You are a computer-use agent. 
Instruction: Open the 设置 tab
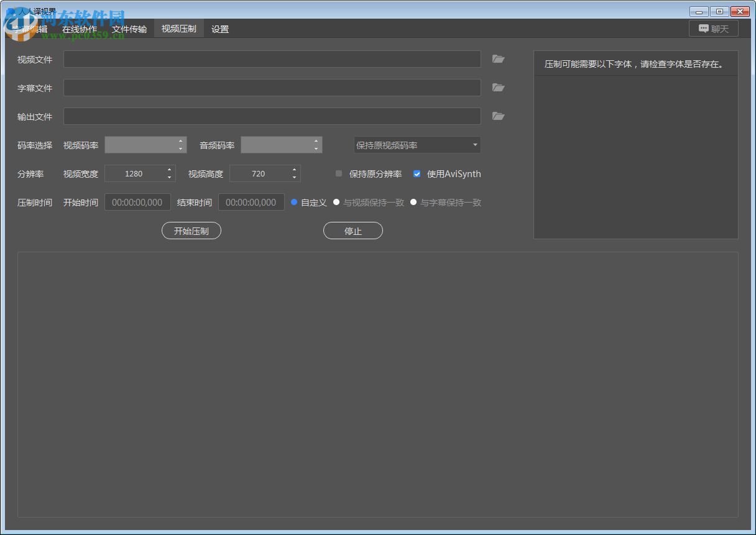(x=220, y=29)
